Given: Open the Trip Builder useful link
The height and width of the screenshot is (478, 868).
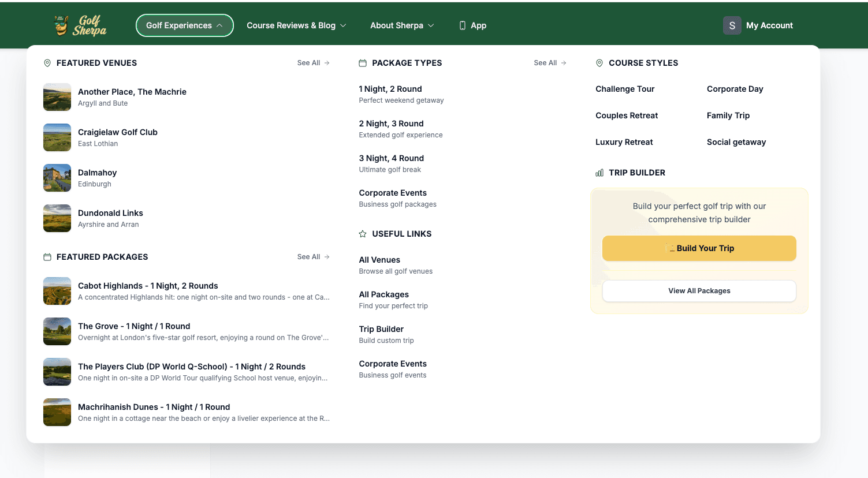Looking at the screenshot, I should [x=381, y=329].
